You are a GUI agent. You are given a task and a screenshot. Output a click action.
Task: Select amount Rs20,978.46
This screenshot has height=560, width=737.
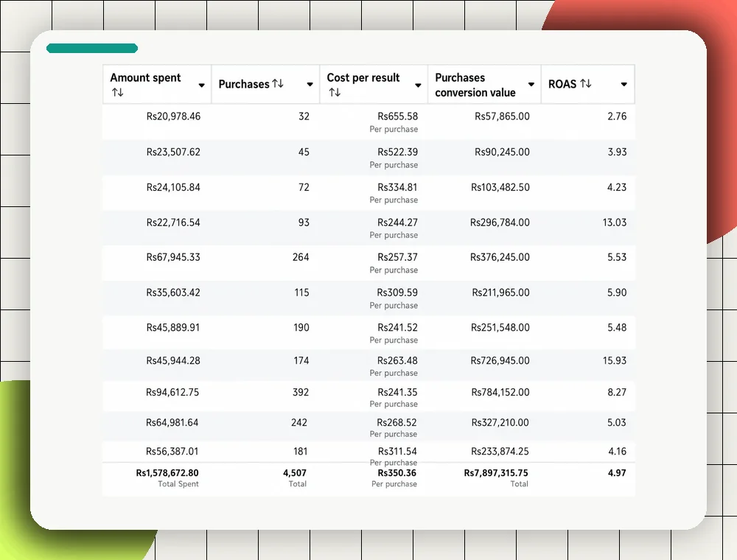(x=173, y=116)
